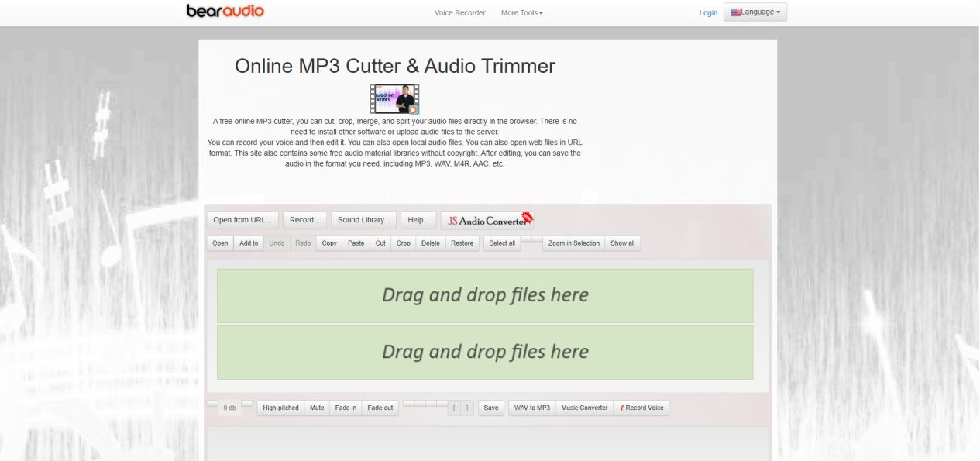Go to Voice Recorder page
The image size is (980, 461).
click(x=460, y=13)
